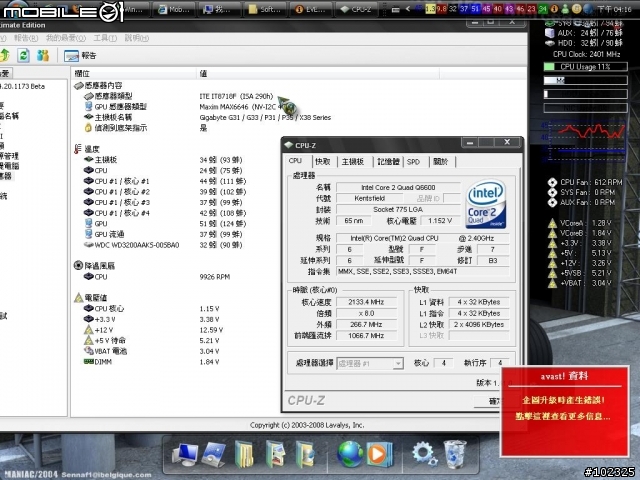640x480 pixels.
Task: Open the 處理器選擇 processor dropdown in CPU-Z
Action: (370, 363)
